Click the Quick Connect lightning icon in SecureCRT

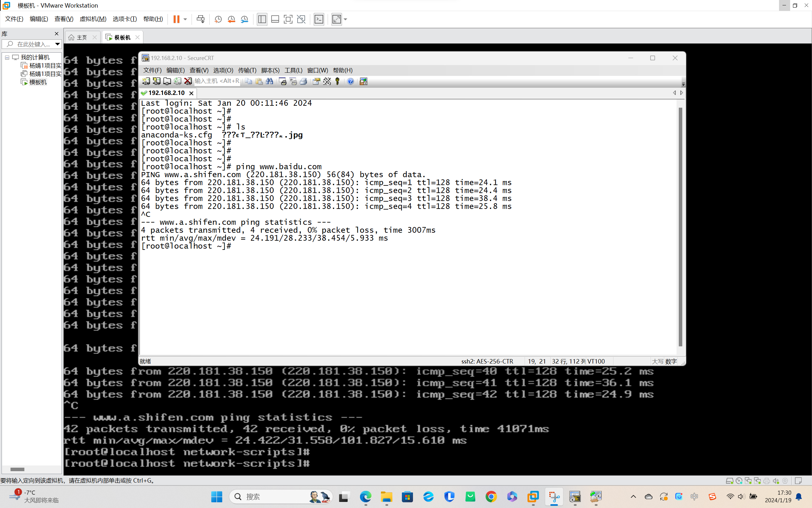tap(156, 81)
